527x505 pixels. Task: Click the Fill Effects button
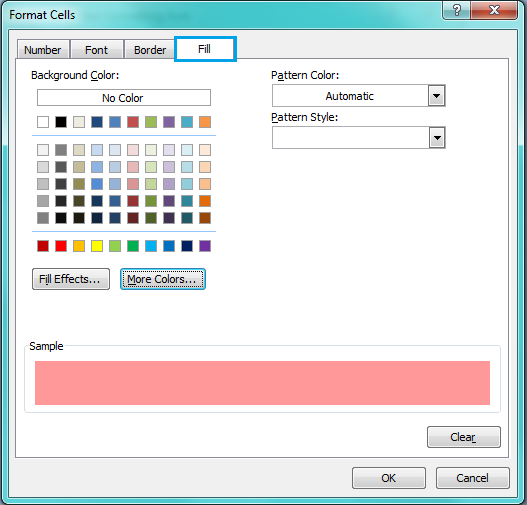click(71, 279)
